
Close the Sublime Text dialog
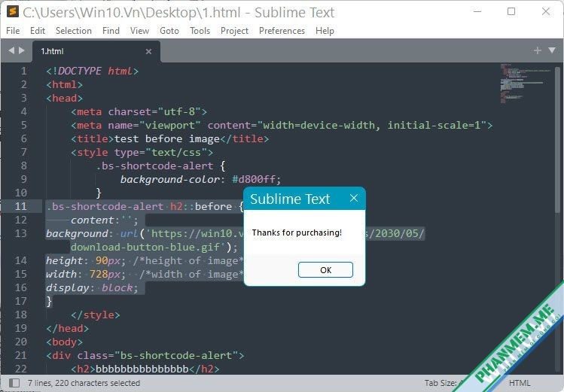[x=354, y=198]
